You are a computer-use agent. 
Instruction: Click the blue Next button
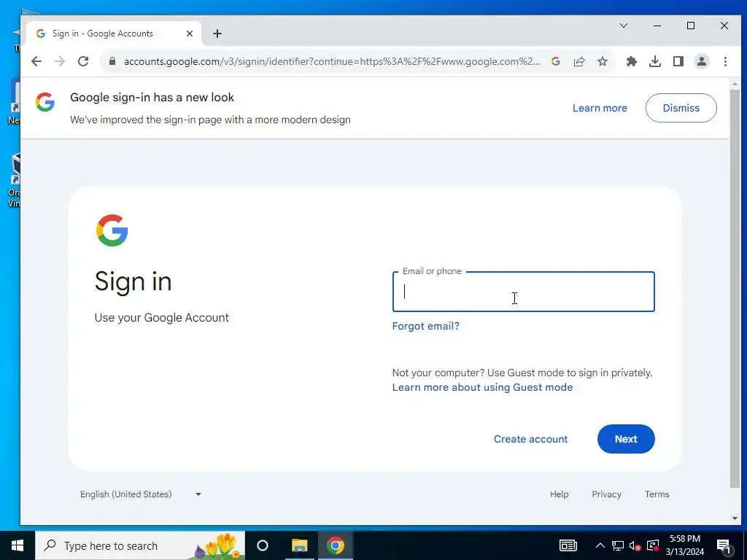point(626,439)
